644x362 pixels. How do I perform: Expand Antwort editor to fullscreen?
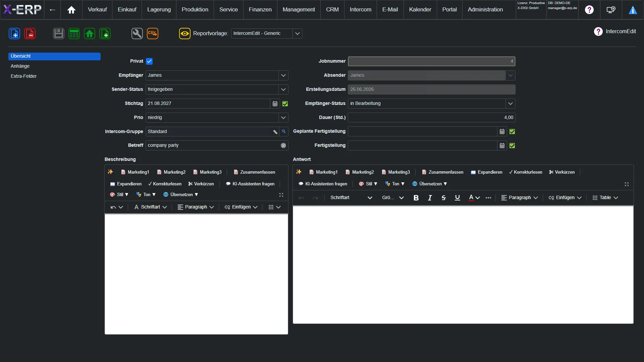pyautogui.click(x=627, y=184)
